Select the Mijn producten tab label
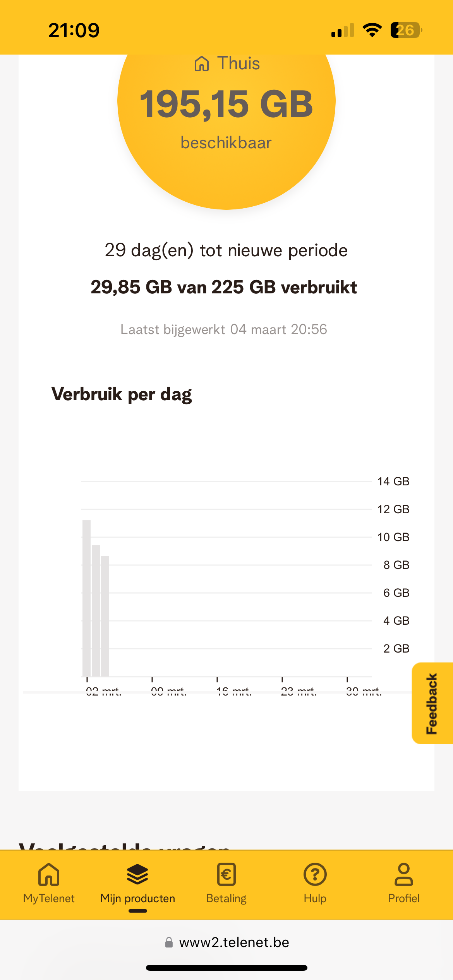453x980 pixels. click(137, 898)
